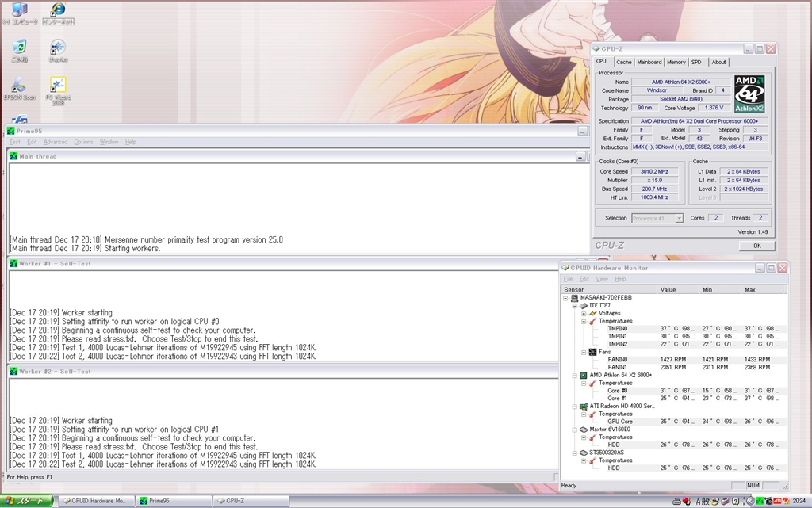
Task: Switch to the Cache tab in CPU-Z
Action: pos(624,62)
